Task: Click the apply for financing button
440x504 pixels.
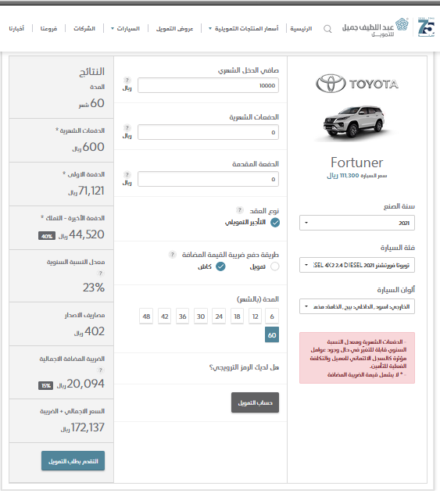Action: click(x=73, y=461)
